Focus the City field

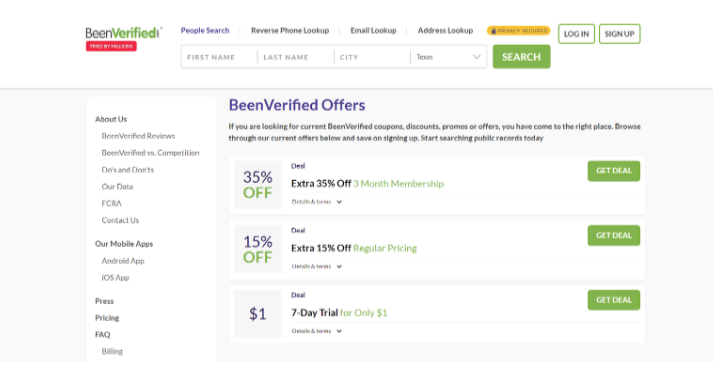[x=372, y=57]
